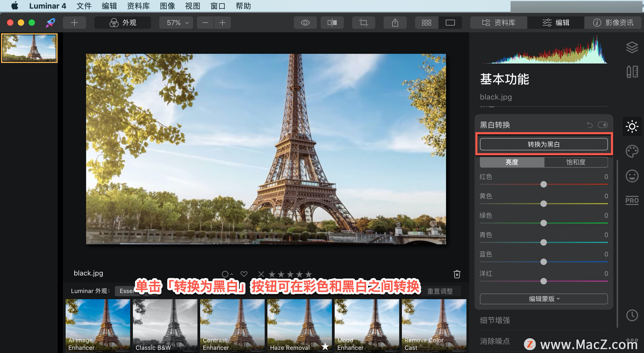Open the Layers panel icon

pyautogui.click(x=632, y=47)
